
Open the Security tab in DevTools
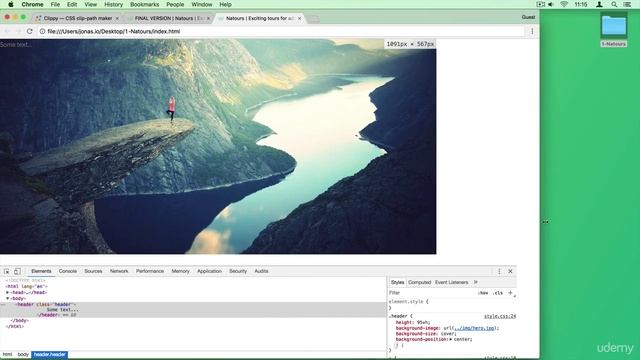tap(238, 271)
